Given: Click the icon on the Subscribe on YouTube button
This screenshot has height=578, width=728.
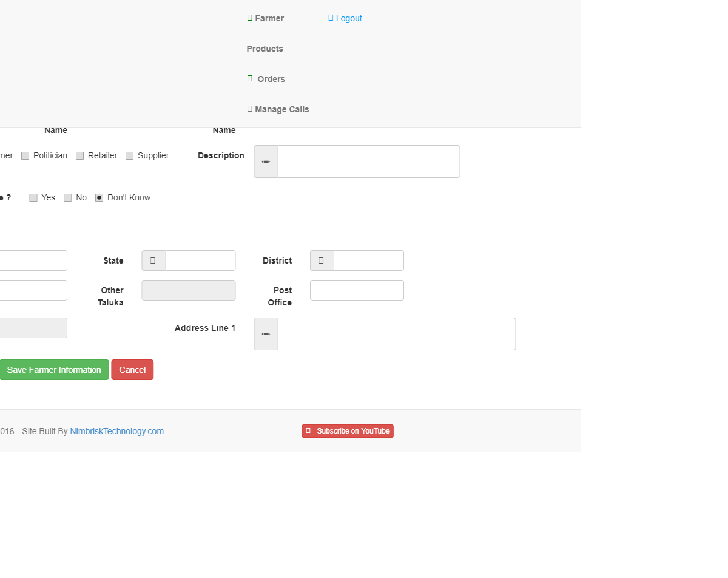Looking at the screenshot, I should pyautogui.click(x=308, y=430).
